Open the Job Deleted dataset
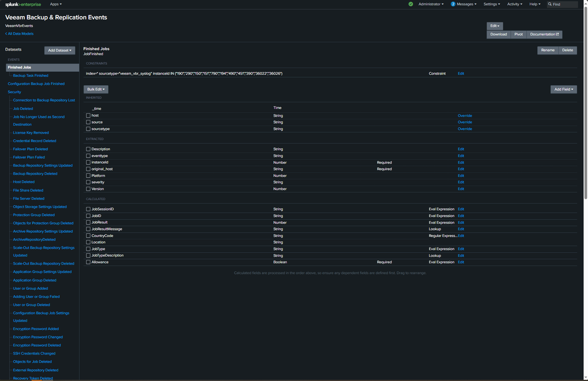 point(23,109)
